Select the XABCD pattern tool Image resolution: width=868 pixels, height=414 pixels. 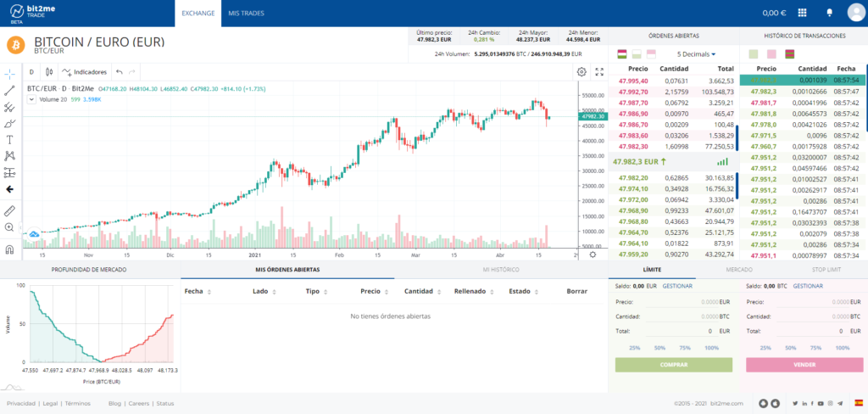coord(9,156)
